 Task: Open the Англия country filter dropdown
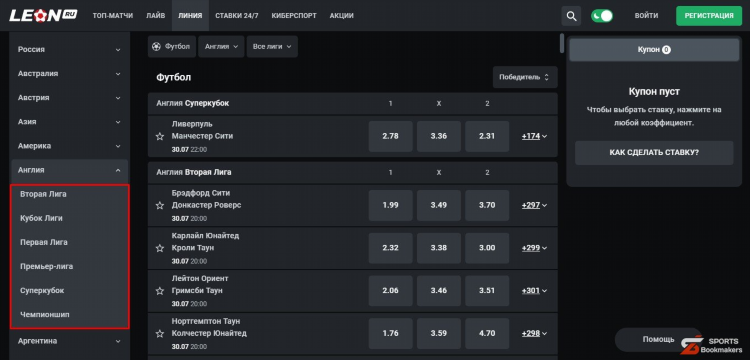(221, 47)
